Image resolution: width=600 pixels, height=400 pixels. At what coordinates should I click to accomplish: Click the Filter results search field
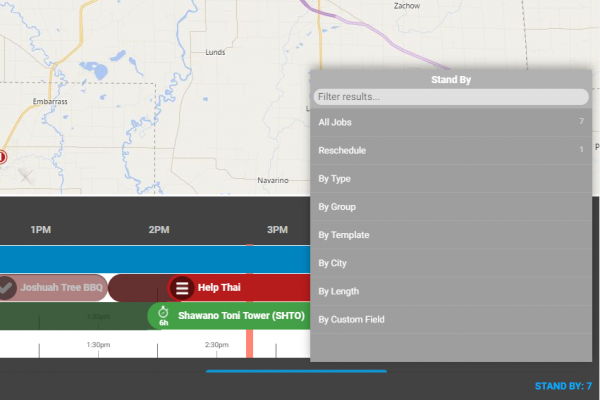pos(450,97)
